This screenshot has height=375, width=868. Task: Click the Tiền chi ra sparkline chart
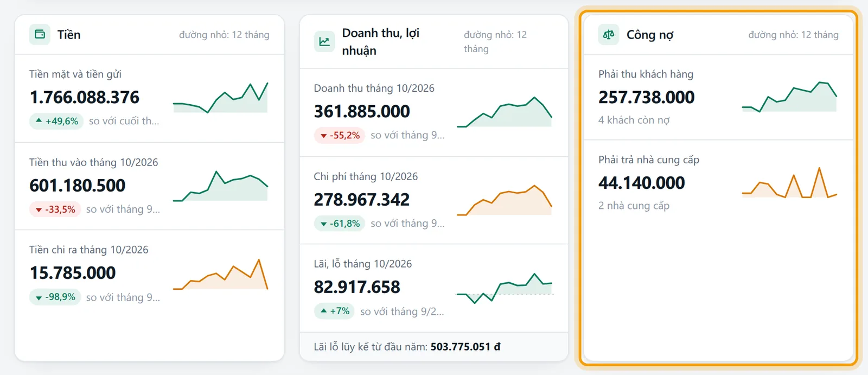tap(220, 274)
